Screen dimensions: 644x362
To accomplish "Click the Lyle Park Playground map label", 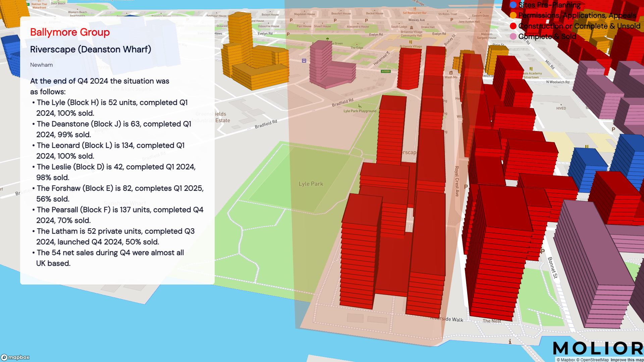I will (360, 111).
